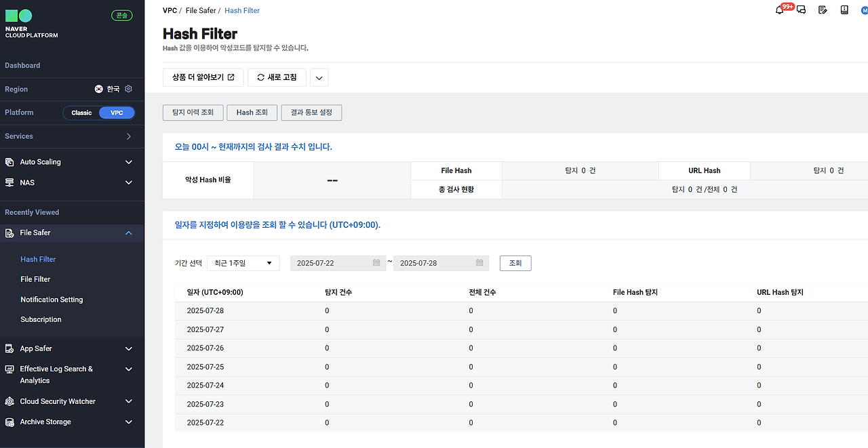Click the start date calendar icon
Image resolution: width=868 pixels, height=448 pixels.
[x=376, y=263]
